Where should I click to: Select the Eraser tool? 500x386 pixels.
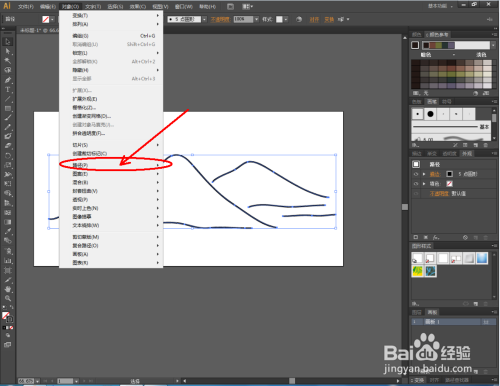pos(8,146)
